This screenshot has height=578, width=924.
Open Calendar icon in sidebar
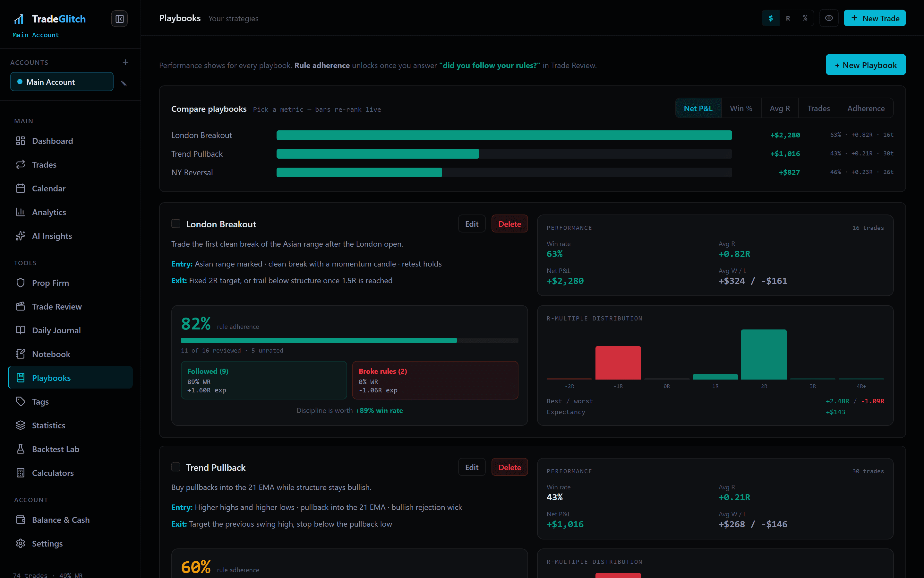(21, 188)
